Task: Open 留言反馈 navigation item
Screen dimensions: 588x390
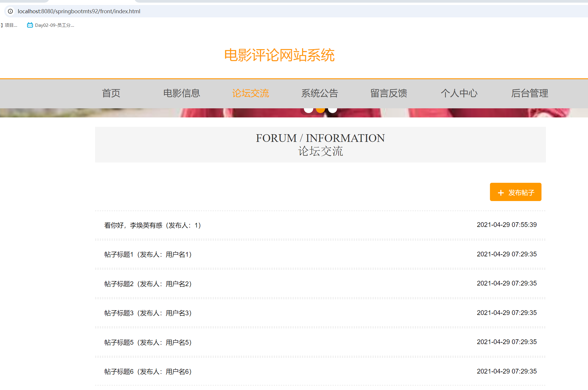Action: (x=389, y=93)
